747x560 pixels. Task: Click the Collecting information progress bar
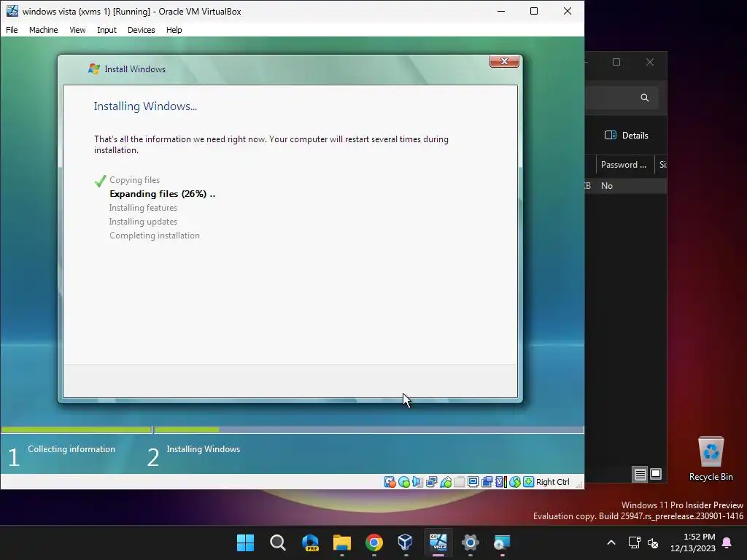[76, 429]
